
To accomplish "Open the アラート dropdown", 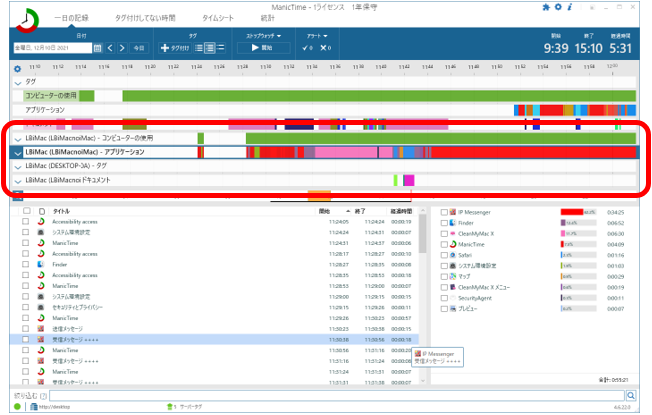I will 317,36.
